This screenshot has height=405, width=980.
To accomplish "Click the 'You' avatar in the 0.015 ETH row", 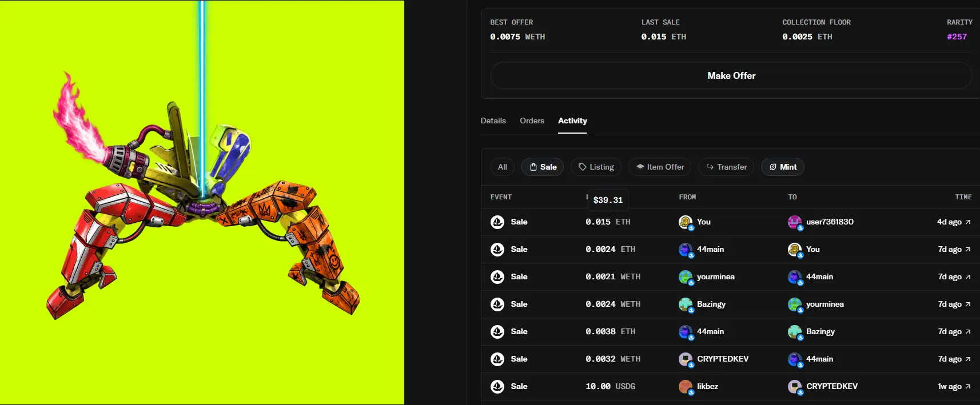I will click(x=686, y=222).
